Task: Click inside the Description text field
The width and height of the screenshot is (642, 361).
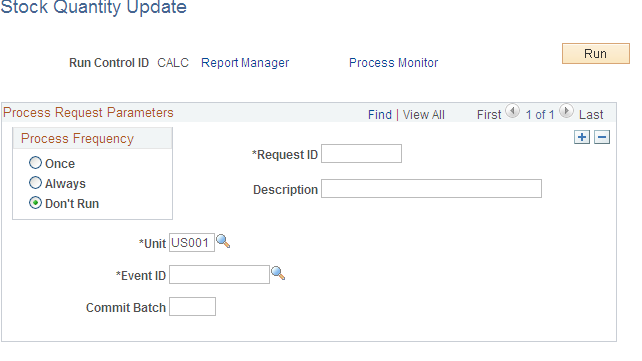Action: (x=431, y=188)
